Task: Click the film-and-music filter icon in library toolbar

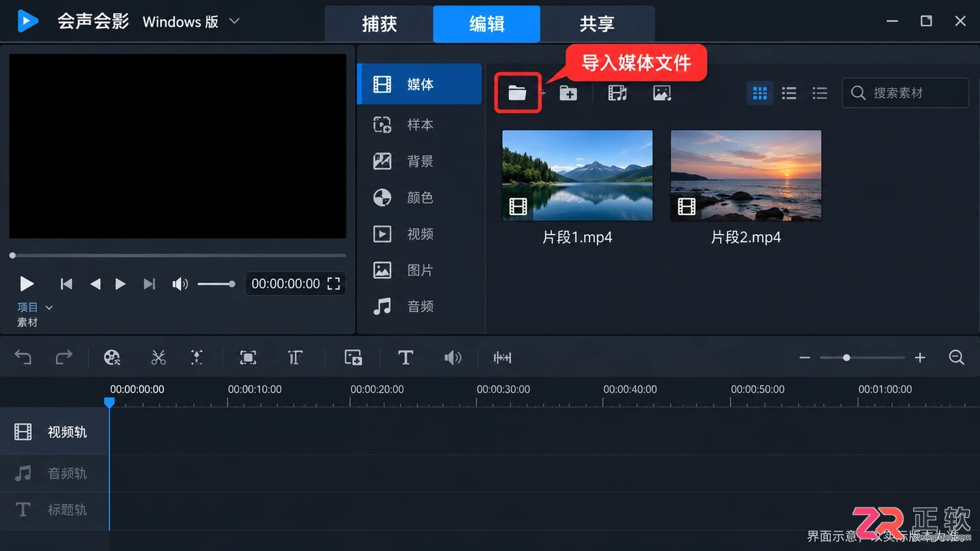Action: coord(618,93)
